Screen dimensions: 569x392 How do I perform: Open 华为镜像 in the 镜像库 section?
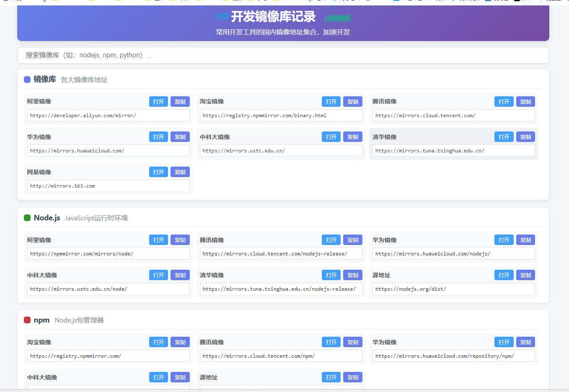click(x=158, y=137)
